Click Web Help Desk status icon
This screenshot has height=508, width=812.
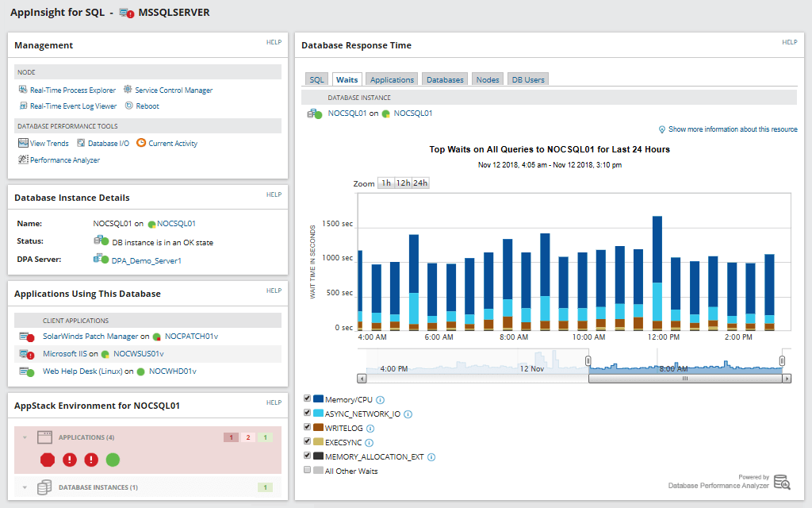(27, 371)
